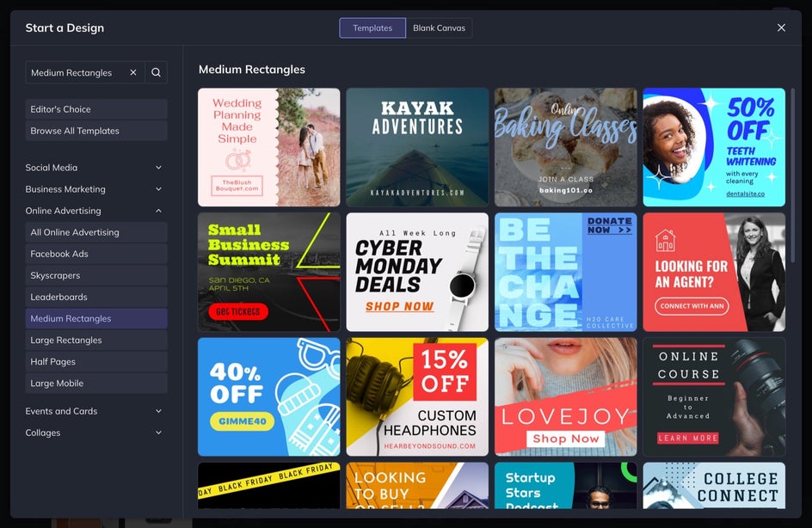Select Large Mobile subcategory
Screen dimensions: 812x528
click(x=96, y=384)
